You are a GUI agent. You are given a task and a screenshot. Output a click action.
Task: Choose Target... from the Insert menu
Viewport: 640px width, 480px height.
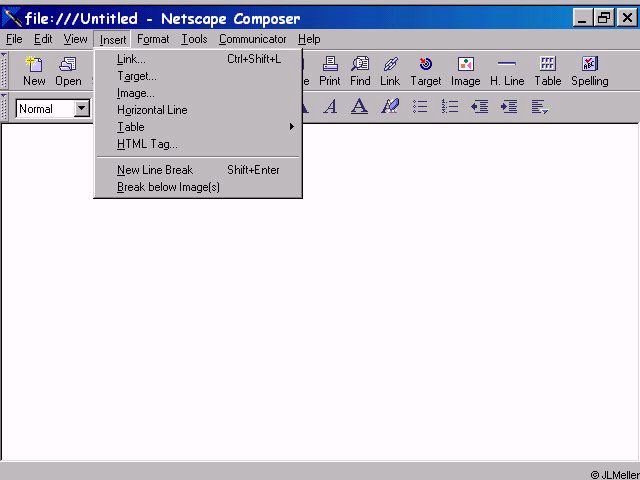click(198, 76)
